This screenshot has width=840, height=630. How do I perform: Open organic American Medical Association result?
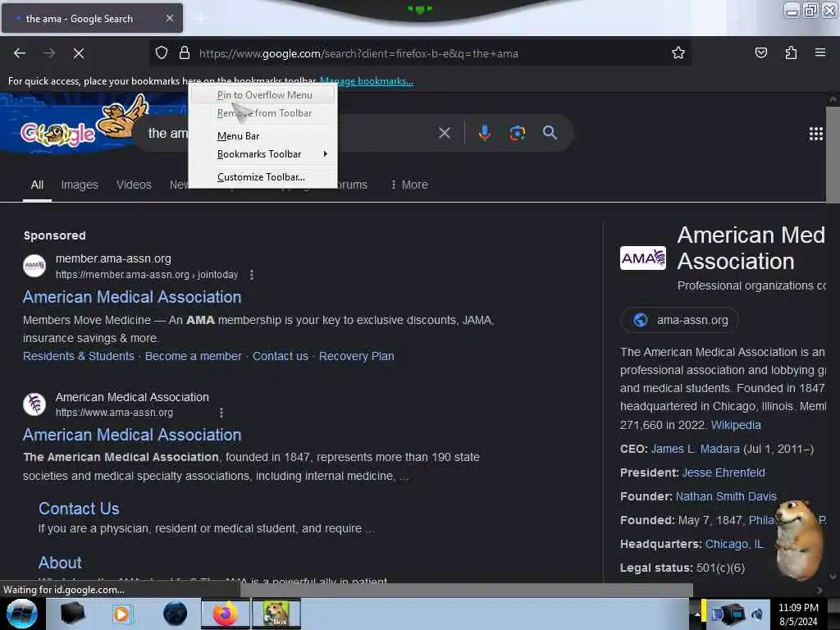pos(132,435)
